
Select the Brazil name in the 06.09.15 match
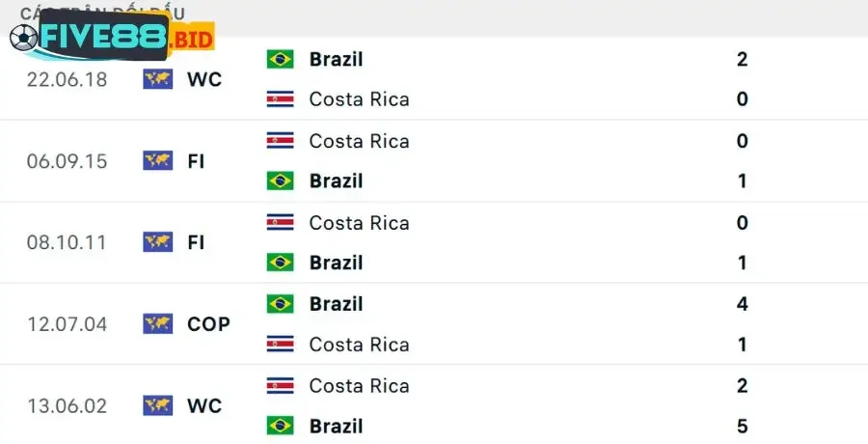[x=336, y=180]
